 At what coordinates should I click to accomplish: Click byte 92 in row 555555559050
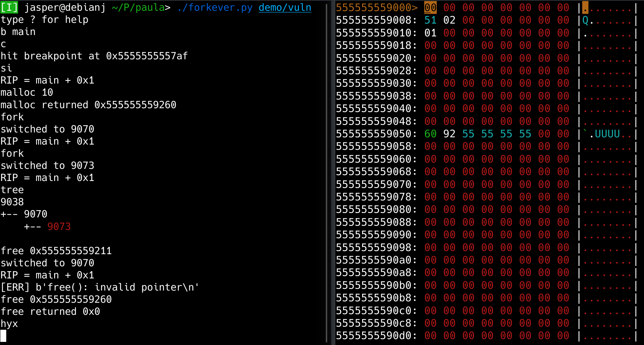pos(449,134)
